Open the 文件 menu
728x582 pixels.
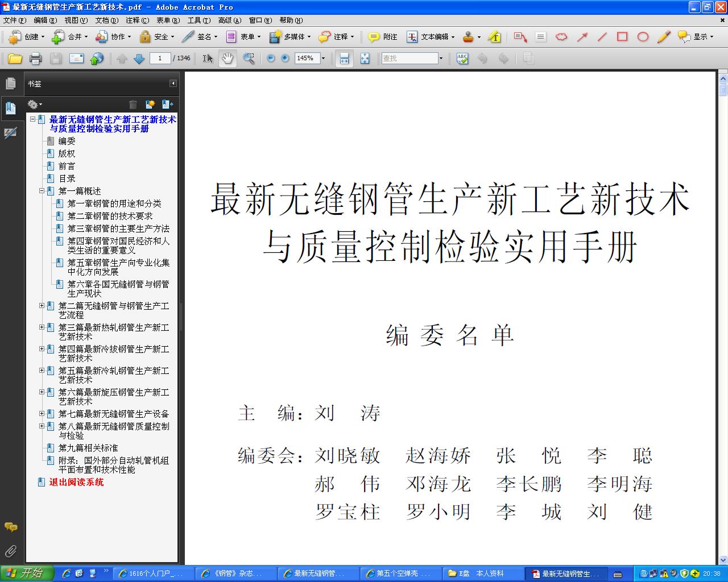pyautogui.click(x=15, y=20)
